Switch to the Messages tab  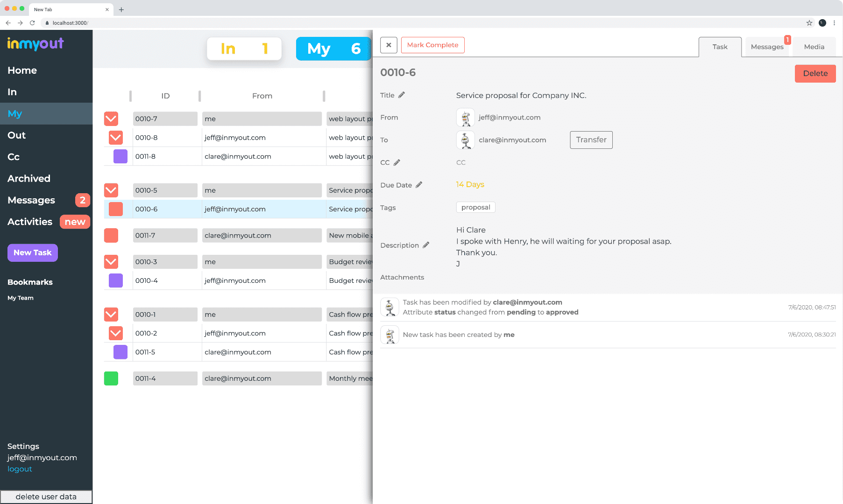(x=767, y=47)
